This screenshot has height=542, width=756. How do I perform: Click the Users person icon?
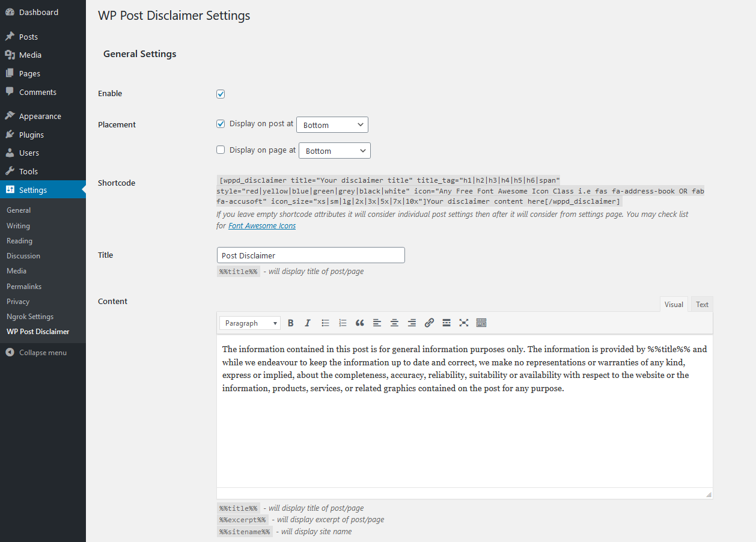tap(10, 153)
